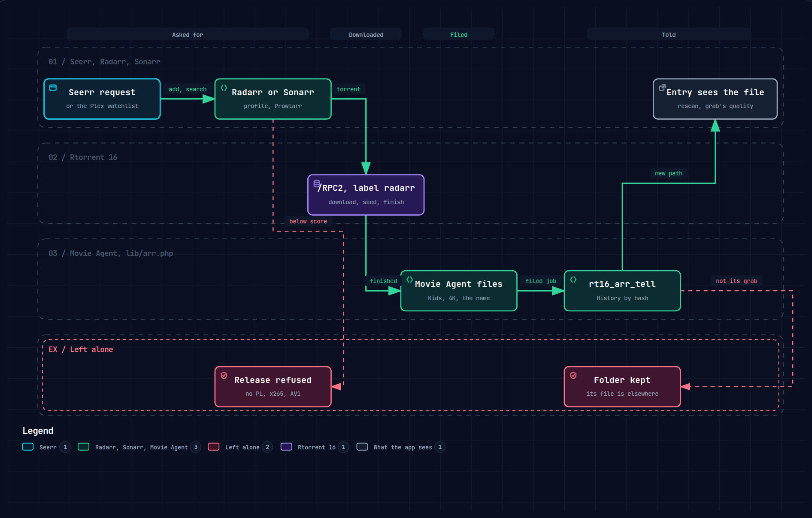Screen dimensions: 812x518
Task: Click the shield icon on Release refused node
Action: [x=224, y=376]
